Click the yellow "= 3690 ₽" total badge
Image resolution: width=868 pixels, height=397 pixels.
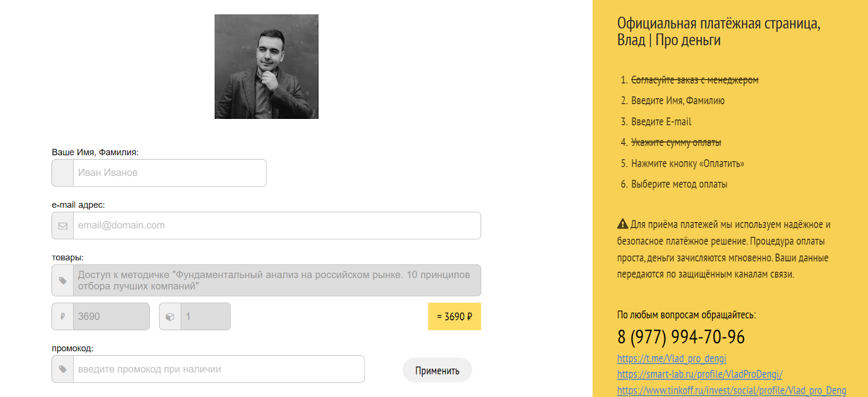(x=455, y=317)
